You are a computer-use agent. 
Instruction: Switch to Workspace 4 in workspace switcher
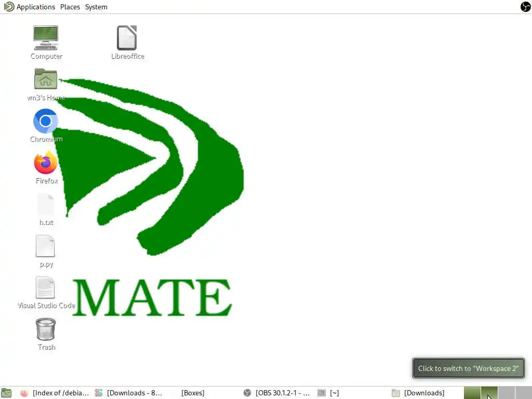524,393
